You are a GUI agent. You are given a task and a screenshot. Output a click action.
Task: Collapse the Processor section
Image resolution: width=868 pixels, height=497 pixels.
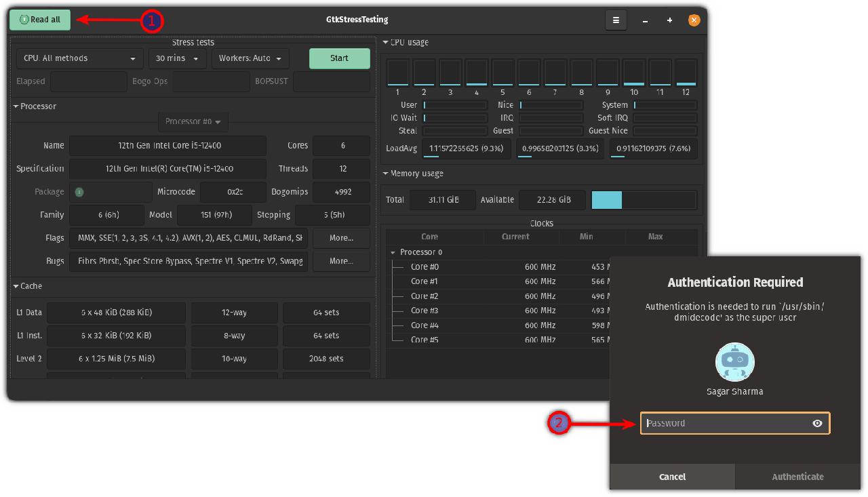tap(16, 106)
